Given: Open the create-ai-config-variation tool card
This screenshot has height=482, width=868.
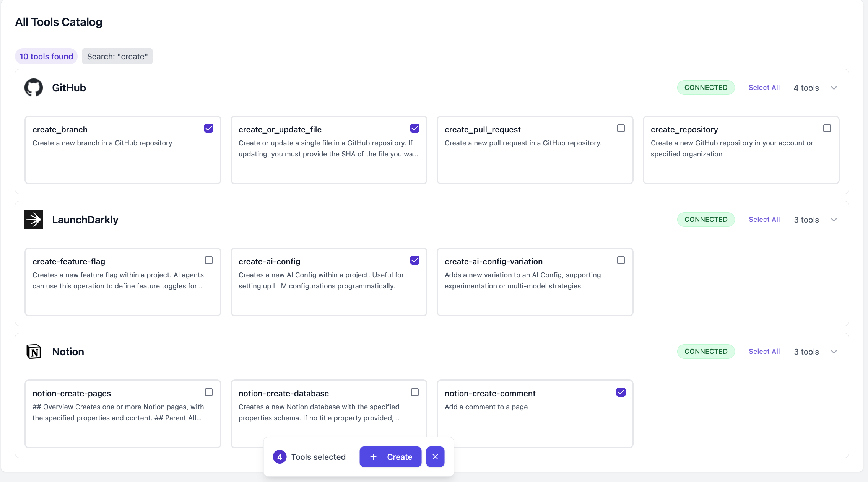Looking at the screenshot, I should point(535,282).
